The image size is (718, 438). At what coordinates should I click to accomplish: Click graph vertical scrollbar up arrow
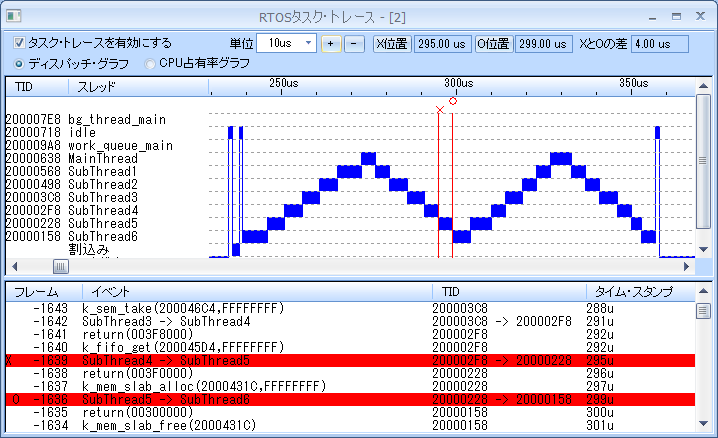tap(703, 102)
